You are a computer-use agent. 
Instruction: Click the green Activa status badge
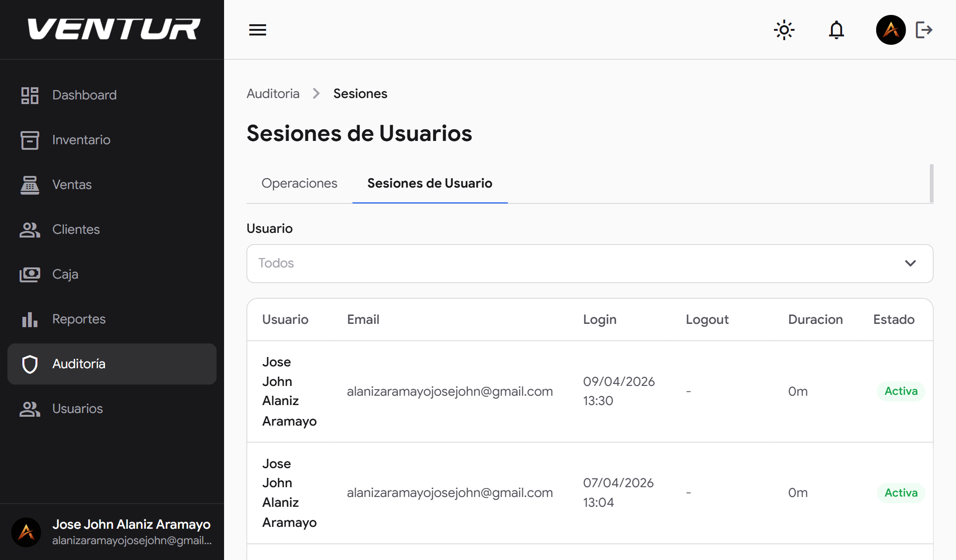900,391
